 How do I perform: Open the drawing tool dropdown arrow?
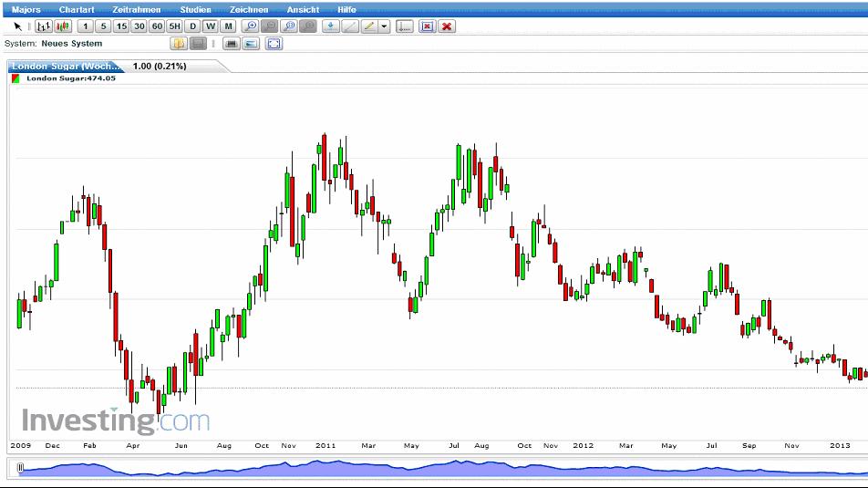tap(384, 26)
